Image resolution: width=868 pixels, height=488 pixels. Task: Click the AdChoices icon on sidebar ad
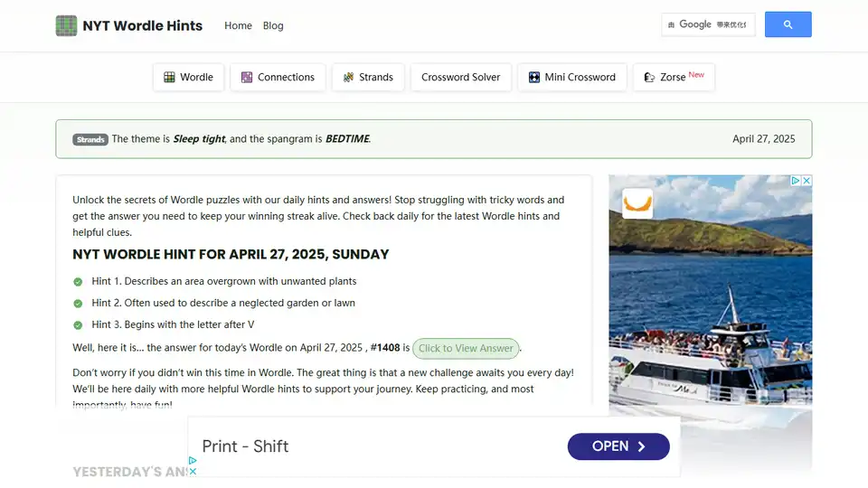796,181
